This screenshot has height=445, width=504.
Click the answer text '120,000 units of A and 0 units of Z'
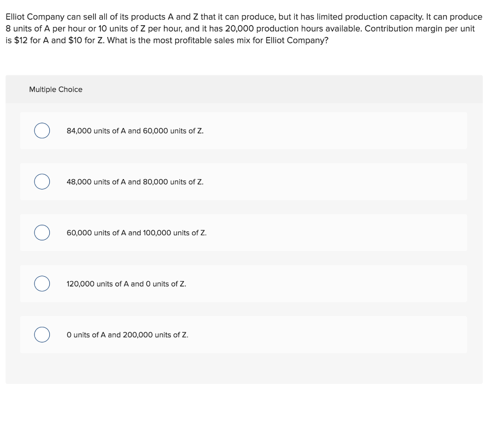(x=126, y=284)
